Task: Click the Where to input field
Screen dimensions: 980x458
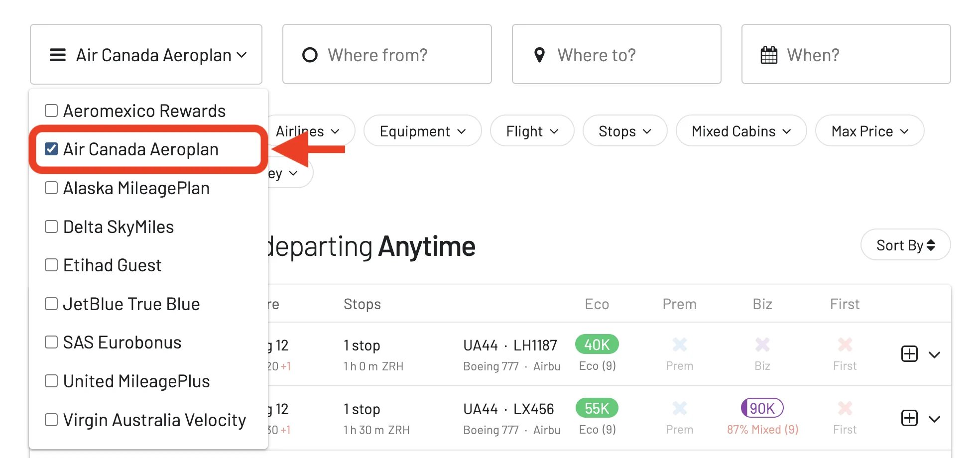Action: click(x=616, y=54)
